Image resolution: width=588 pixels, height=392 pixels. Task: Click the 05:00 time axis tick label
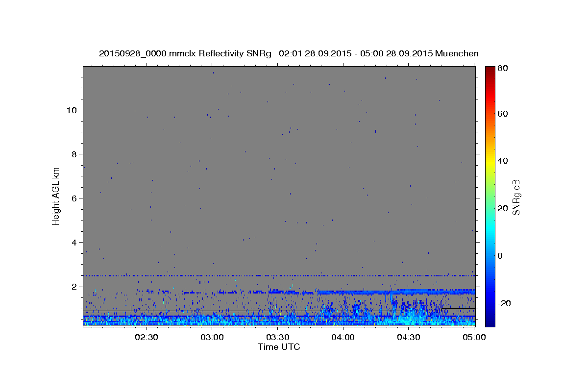click(474, 337)
